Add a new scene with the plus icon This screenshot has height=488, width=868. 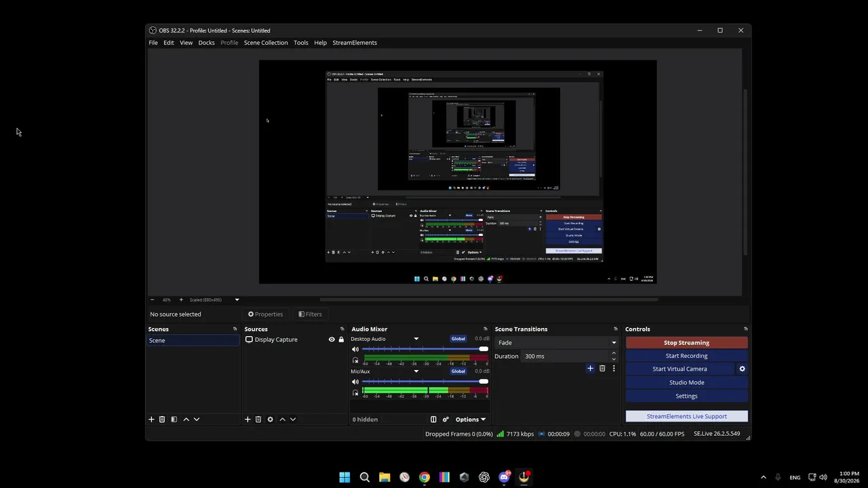click(151, 420)
